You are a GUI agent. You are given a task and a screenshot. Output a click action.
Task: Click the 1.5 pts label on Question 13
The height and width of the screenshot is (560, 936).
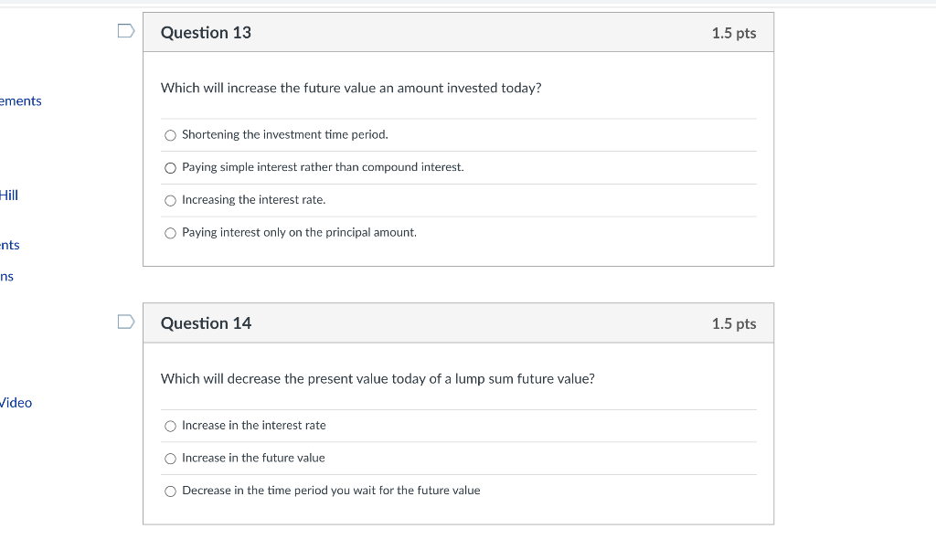[x=735, y=32]
